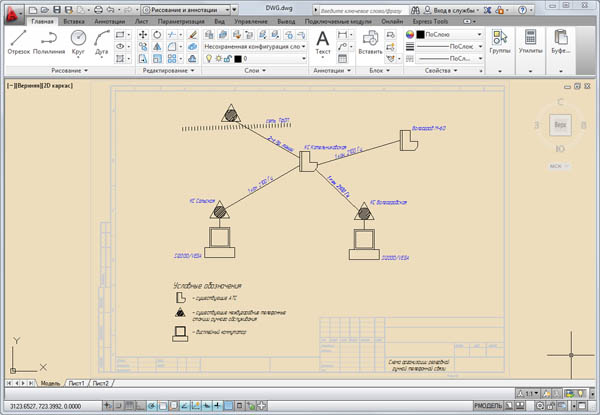This screenshot has width=600, height=415.
Task: Open the Несохраненная конфигурация layer state dropdown
Action: [255, 47]
